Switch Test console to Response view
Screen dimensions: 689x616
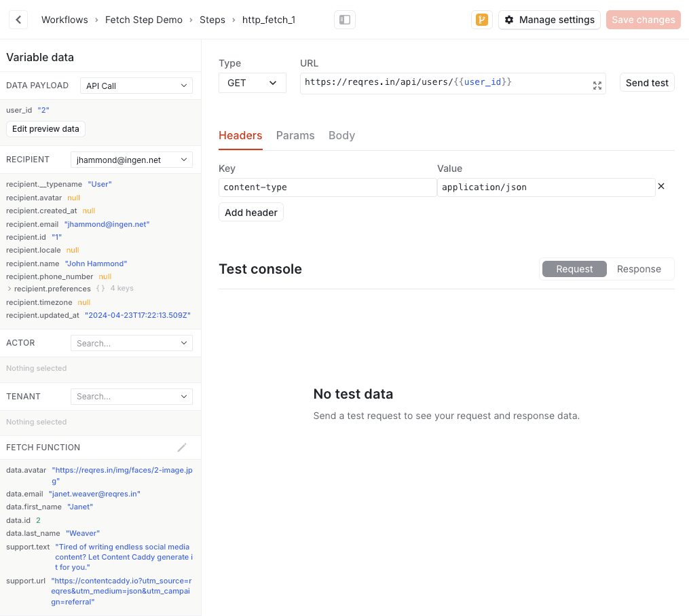(638, 269)
